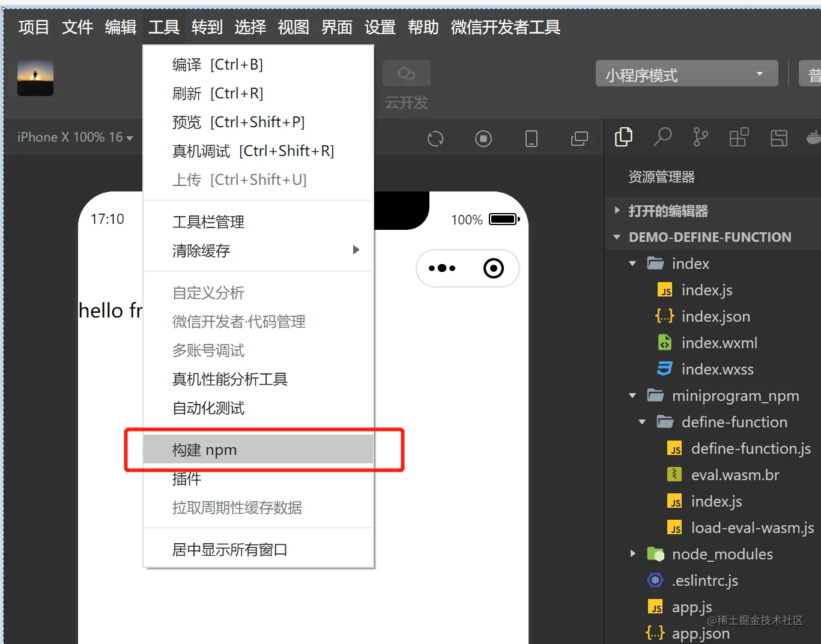Image resolution: width=821 pixels, height=644 pixels.
Task: Open the 文件 menu
Action: 77,27
